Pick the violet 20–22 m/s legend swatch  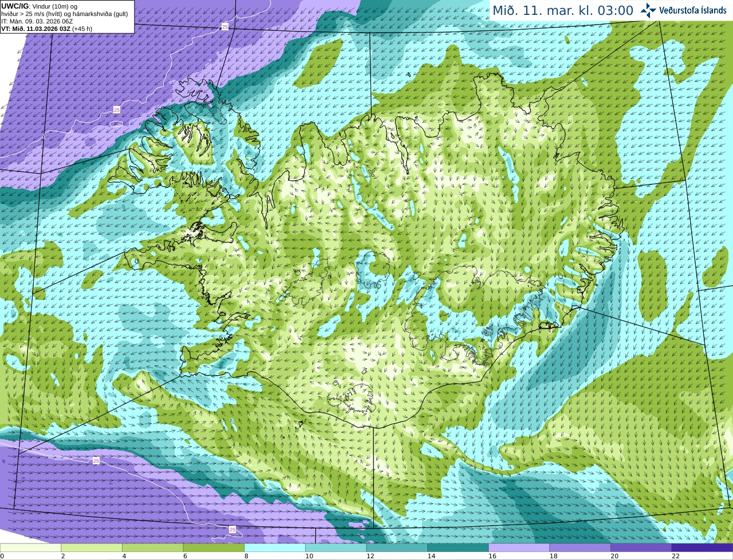(x=641, y=548)
